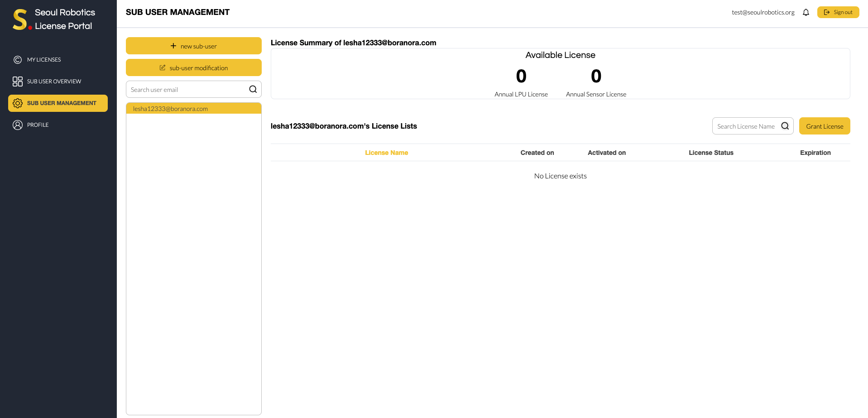Click the plus icon on new sub-user

pos(173,46)
